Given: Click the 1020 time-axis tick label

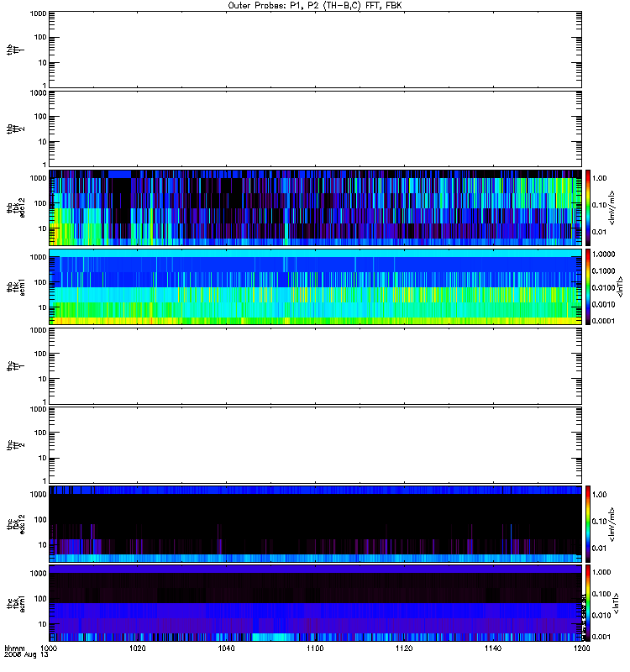Looking at the screenshot, I should click(137, 648).
